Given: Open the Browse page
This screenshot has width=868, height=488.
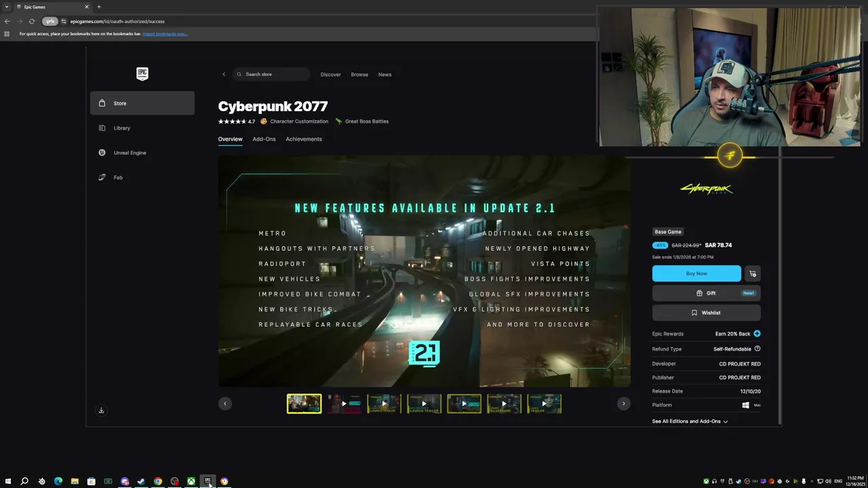Looking at the screenshot, I should 359,75.
